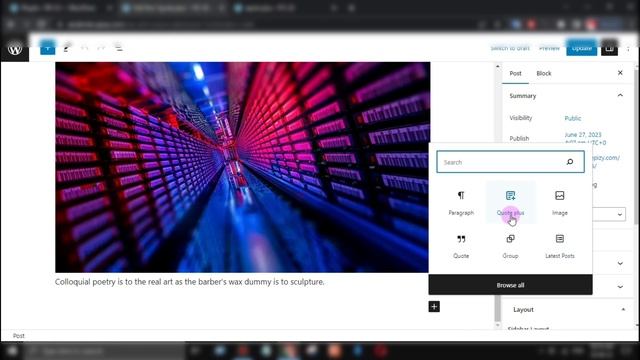Collapse the Summary panel
This screenshot has width=640, height=360.
click(x=620, y=96)
